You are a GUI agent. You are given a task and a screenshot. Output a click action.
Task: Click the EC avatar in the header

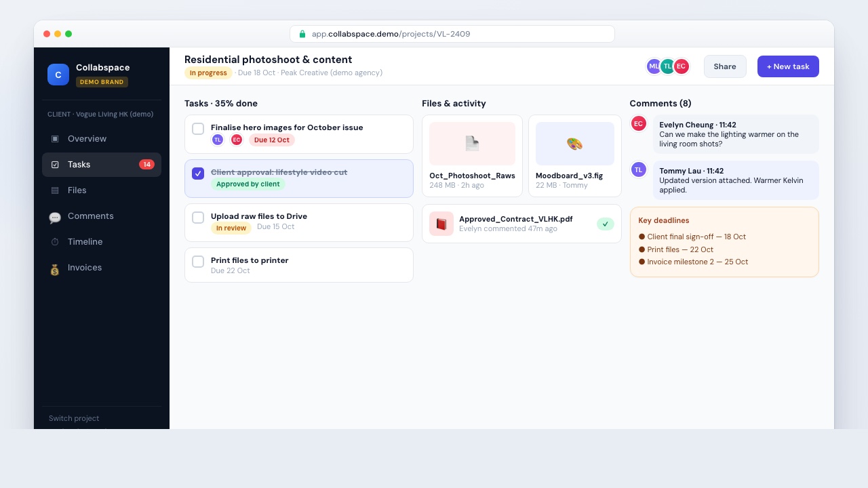click(682, 66)
